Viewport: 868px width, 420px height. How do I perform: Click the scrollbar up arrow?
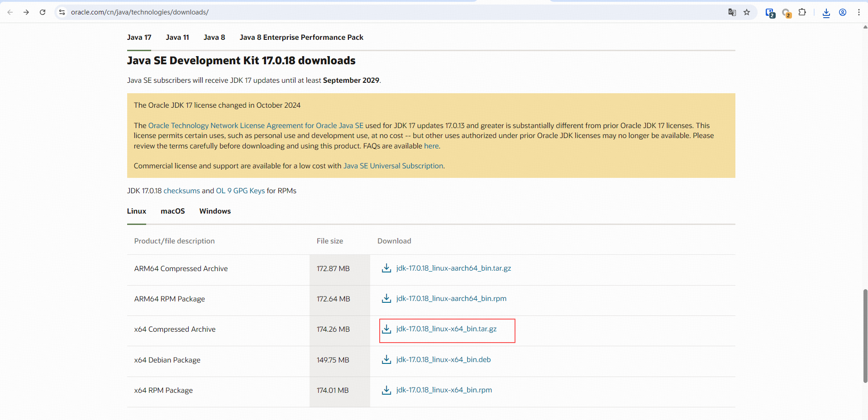pyautogui.click(x=865, y=27)
